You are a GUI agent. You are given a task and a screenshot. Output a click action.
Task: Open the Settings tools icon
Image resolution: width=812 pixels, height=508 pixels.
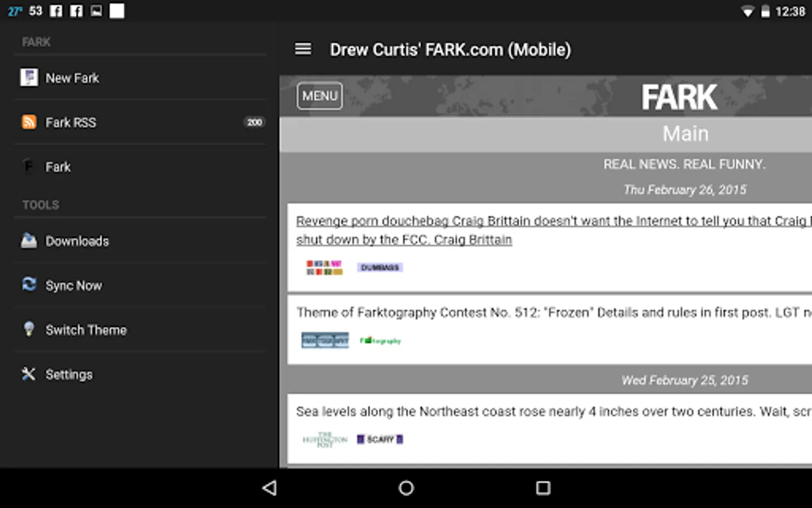pyautogui.click(x=29, y=374)
